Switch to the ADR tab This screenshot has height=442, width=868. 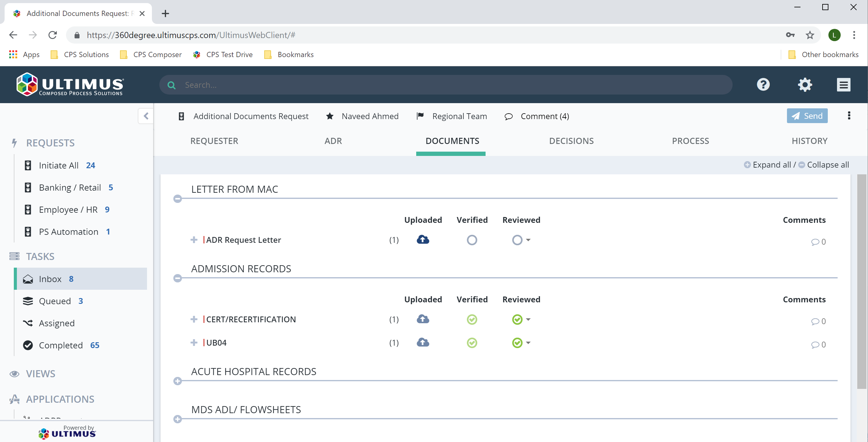click(x=333, y=141)
